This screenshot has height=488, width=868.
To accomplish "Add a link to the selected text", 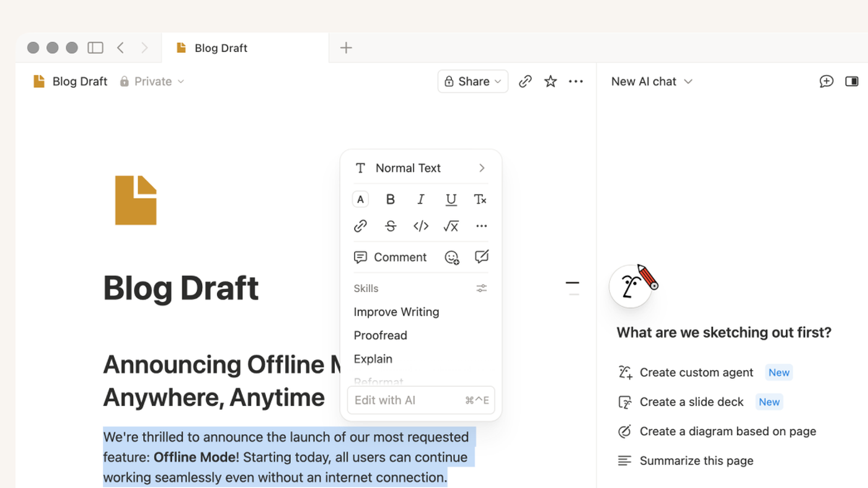I will point(360,226).
